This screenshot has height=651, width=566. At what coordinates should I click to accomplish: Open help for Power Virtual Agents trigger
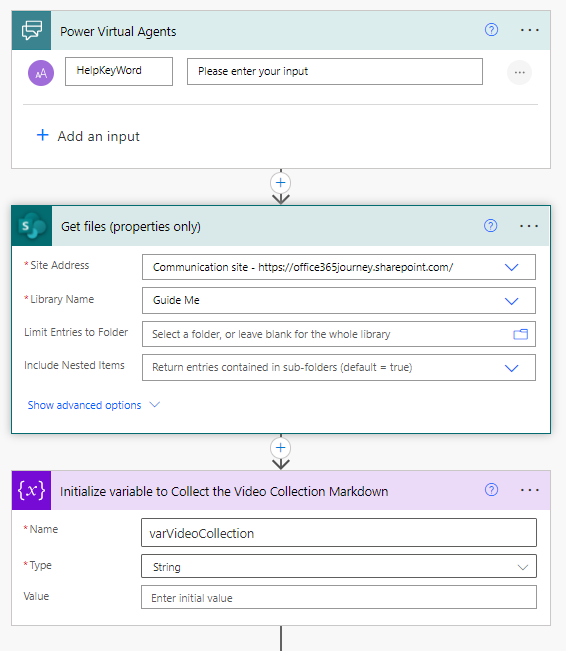[491, 30]
